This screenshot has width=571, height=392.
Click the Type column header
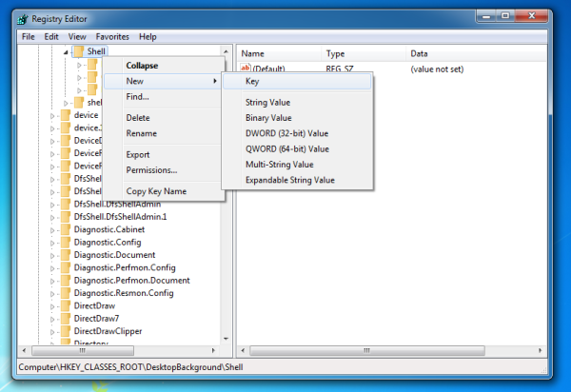tap(364, 54)
